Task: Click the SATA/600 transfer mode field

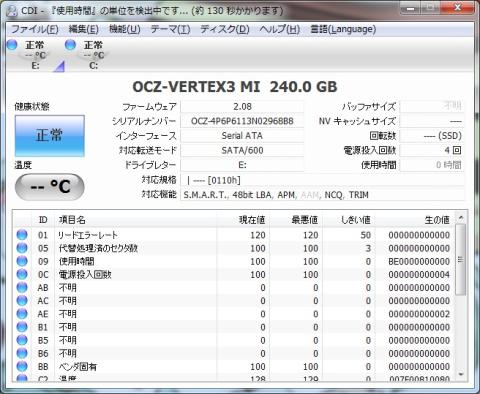Action: (x=242, y=150)
